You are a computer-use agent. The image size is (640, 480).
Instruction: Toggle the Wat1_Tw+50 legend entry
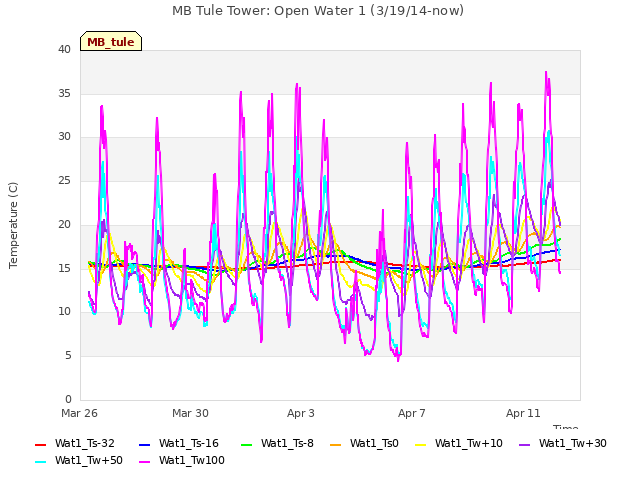(x=79, y=461)
